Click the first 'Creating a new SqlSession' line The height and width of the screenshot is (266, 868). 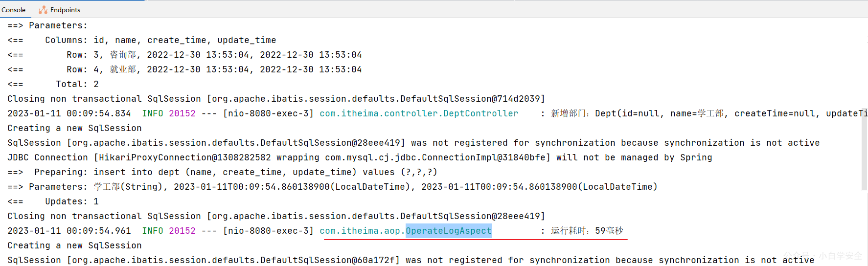[x=74, y=128]
